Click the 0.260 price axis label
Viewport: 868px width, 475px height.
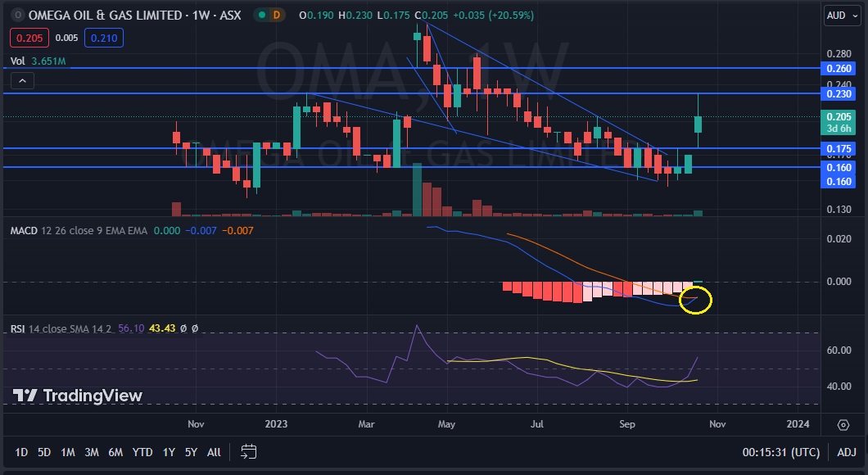pos(839,68)
